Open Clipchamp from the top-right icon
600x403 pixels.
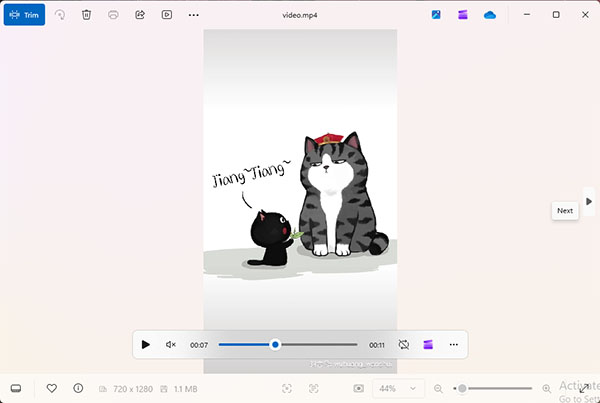(x=463, y=15)
